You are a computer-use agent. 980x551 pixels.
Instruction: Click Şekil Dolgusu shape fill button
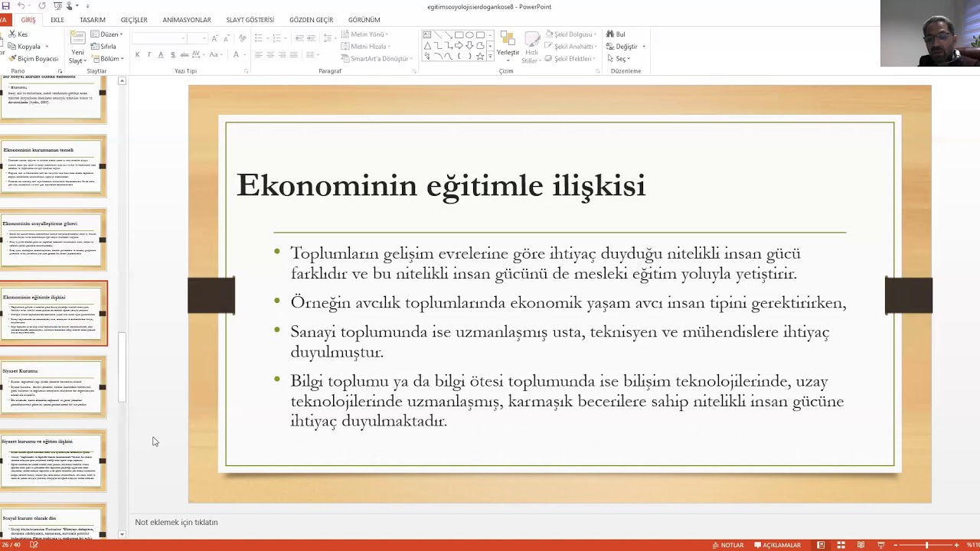[x=570, y=34]
